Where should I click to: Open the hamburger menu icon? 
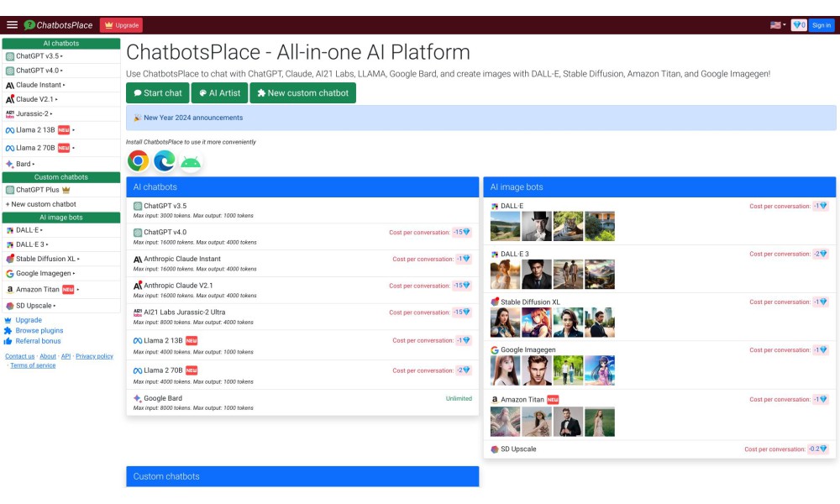[12, 25]
